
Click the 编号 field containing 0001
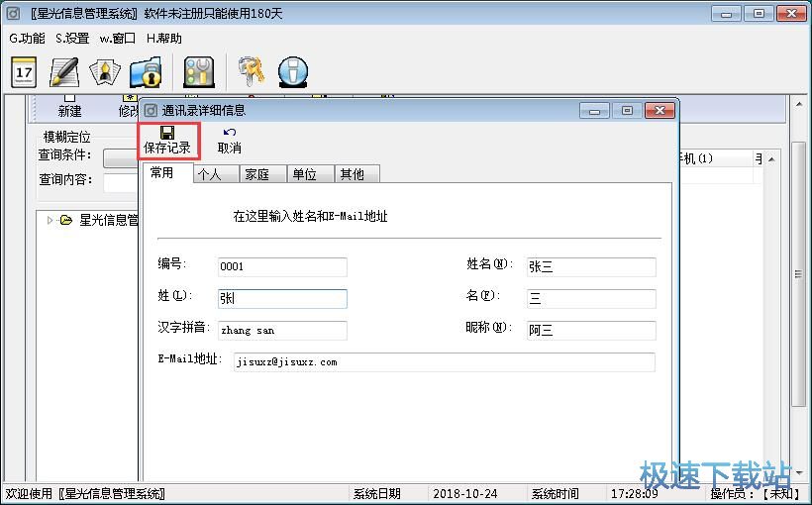pos(282,266)
